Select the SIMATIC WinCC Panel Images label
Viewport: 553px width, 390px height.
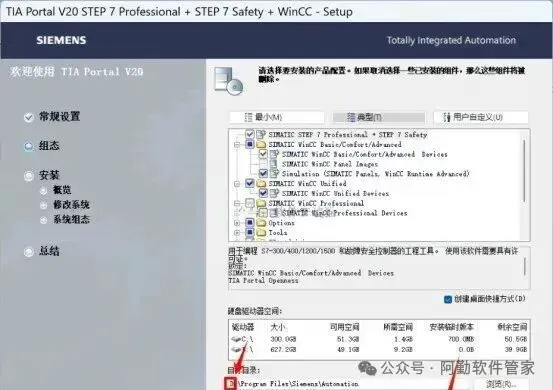[330, 164]
